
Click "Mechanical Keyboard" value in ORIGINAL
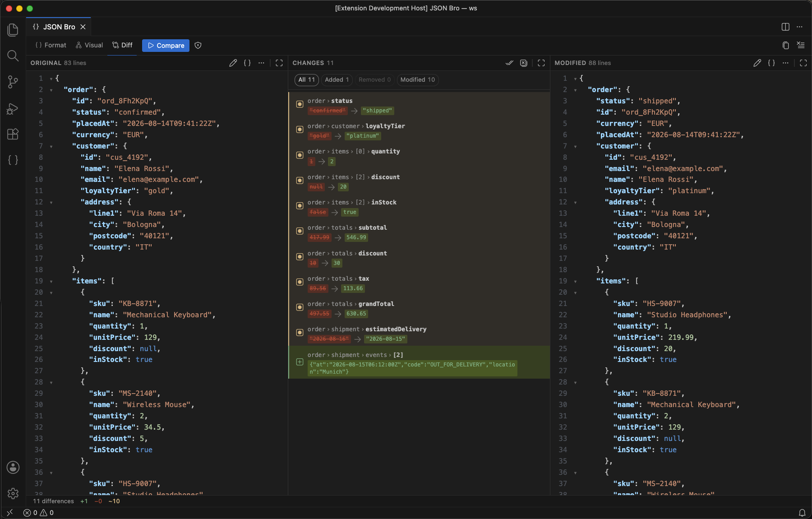point(167,315)
